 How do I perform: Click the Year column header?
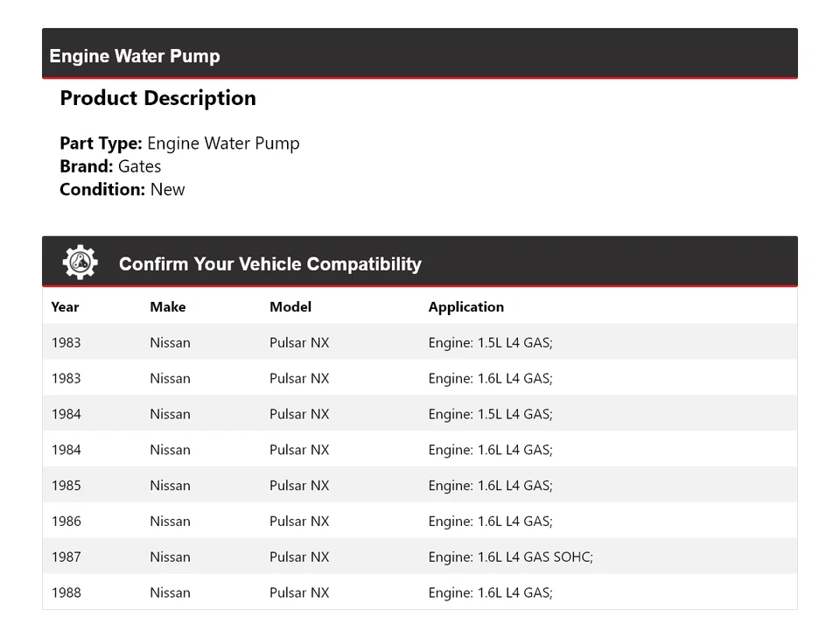(x=65, y=307)
